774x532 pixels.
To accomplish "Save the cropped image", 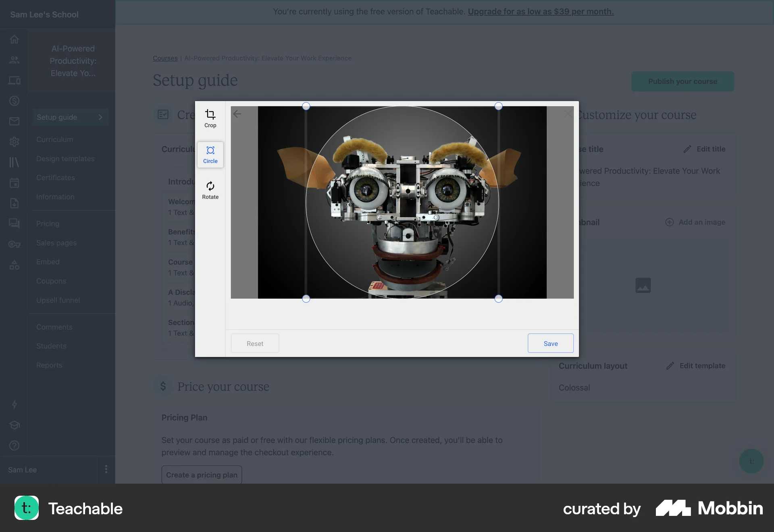I will pyautogui.click(x=550, y=343).
